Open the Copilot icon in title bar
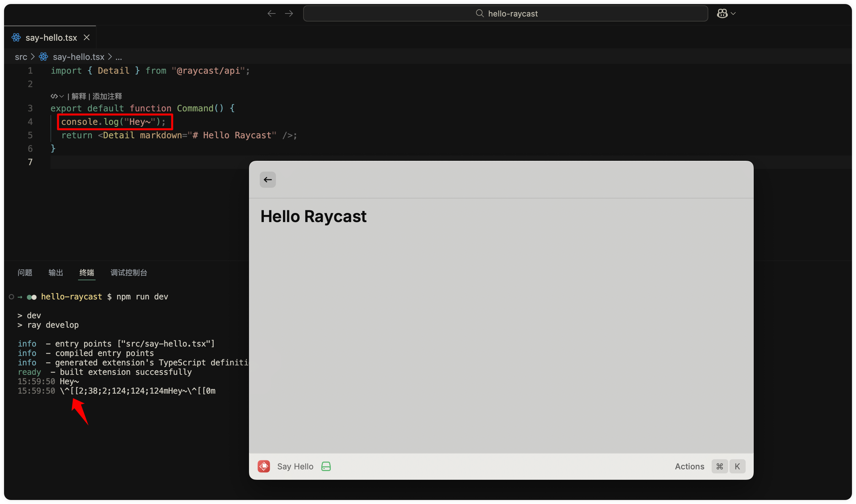Image resolution: width=856 pixels, height=504 pixels. pos(722,13)
